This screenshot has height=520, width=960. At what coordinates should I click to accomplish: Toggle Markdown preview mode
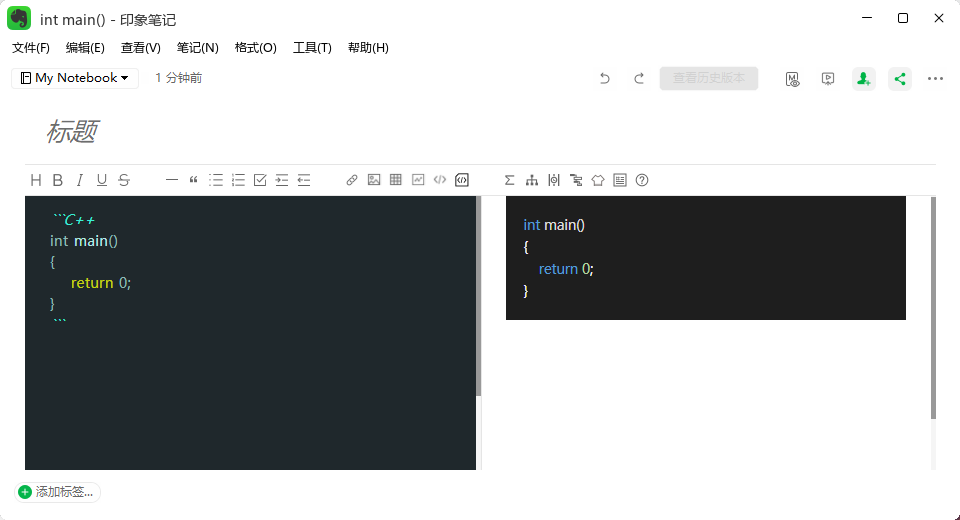[792, 79]
